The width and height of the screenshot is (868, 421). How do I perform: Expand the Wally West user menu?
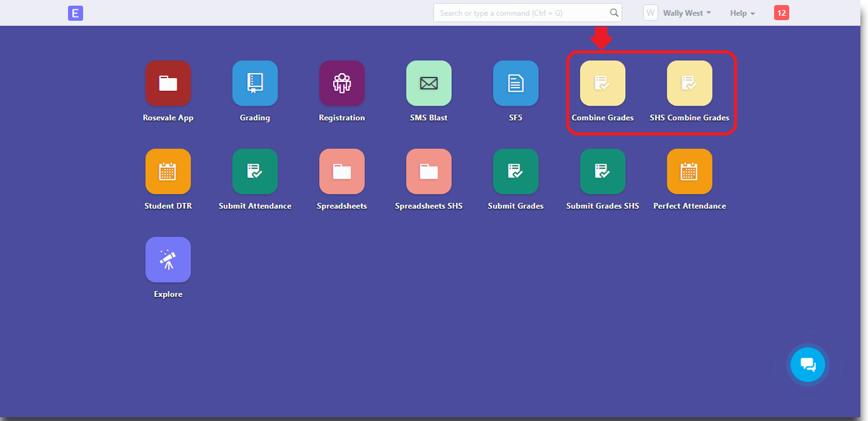click(687, 13)
